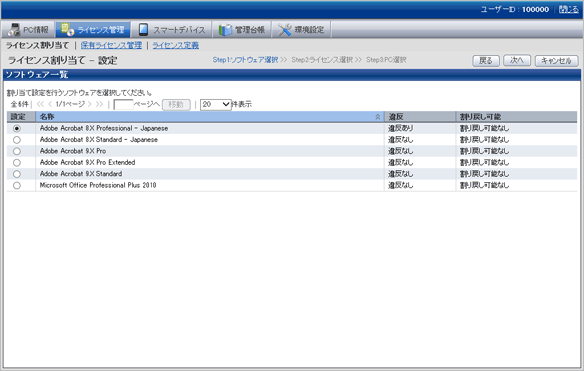Open the 保有ライセンス管理 link

pos(111,45)
